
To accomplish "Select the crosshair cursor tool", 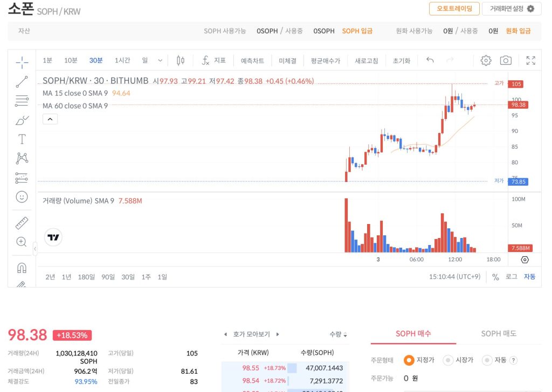I will coord(22,62).
